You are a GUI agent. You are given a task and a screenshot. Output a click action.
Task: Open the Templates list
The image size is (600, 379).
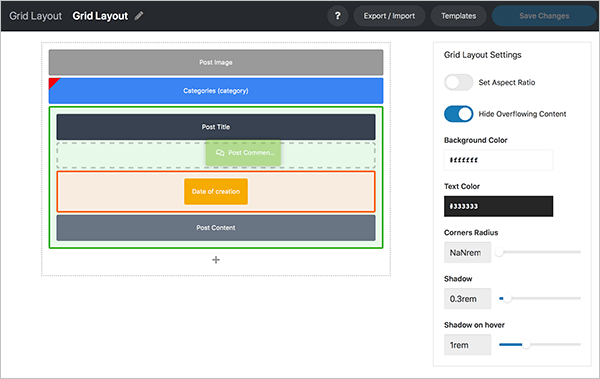point(458,16)
